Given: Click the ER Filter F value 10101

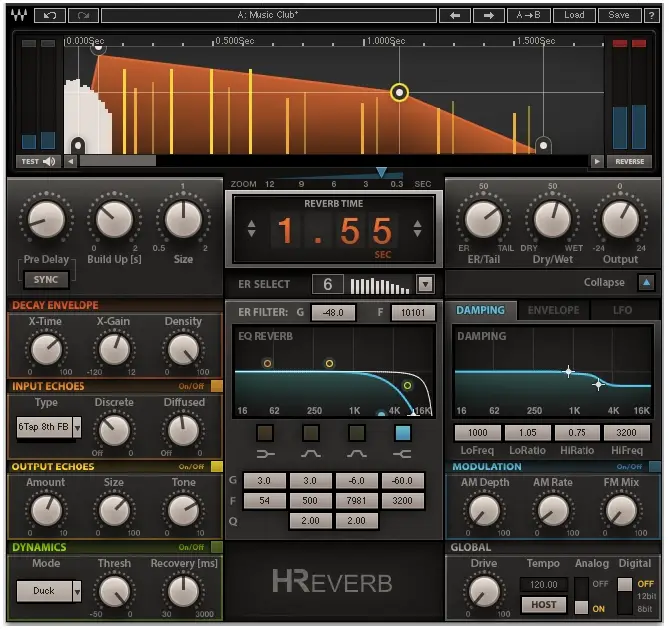Looking at the screenshot, I should click(x=413, y=313).
